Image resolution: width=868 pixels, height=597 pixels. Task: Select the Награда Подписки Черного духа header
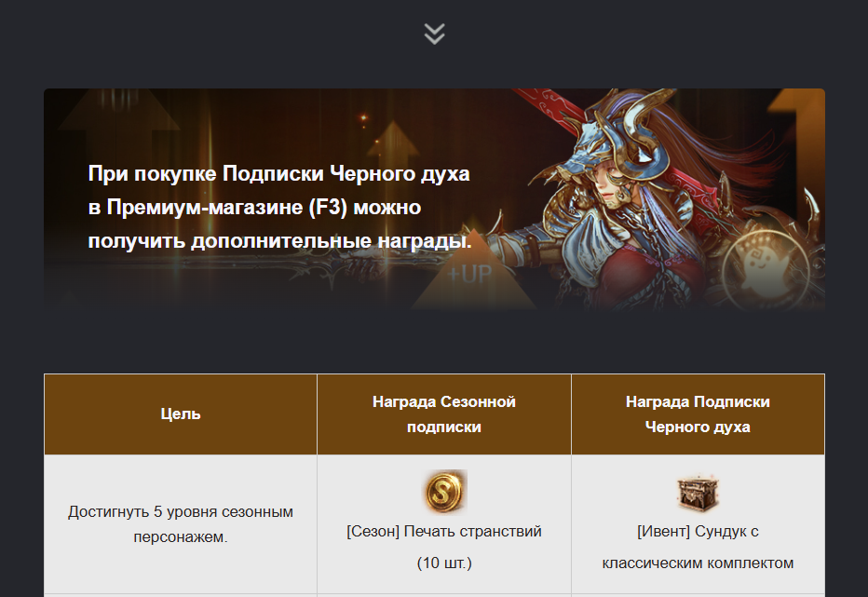698,414
